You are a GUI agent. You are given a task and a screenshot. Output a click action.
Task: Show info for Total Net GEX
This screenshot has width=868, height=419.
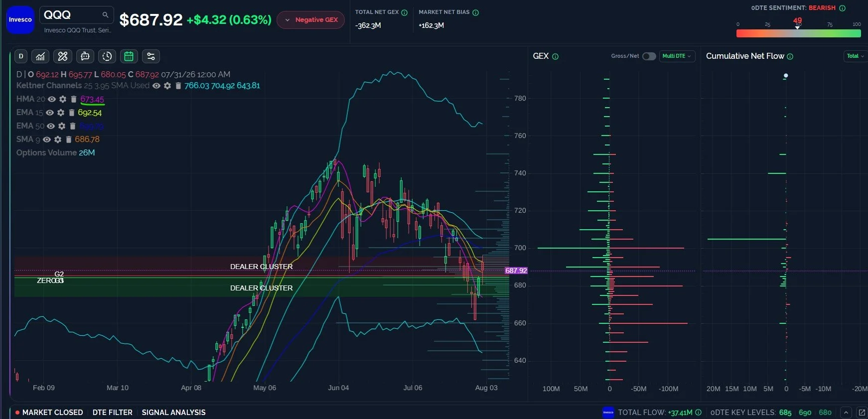tap(405, 12)
